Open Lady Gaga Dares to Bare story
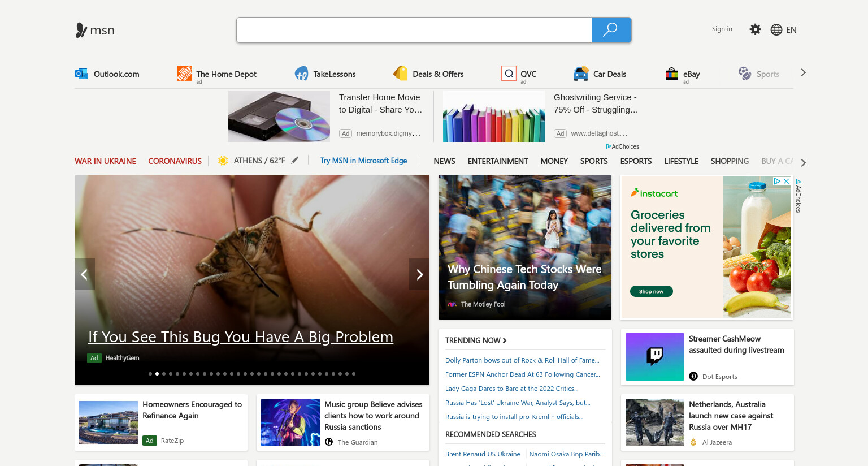 [x=512, y=389]
